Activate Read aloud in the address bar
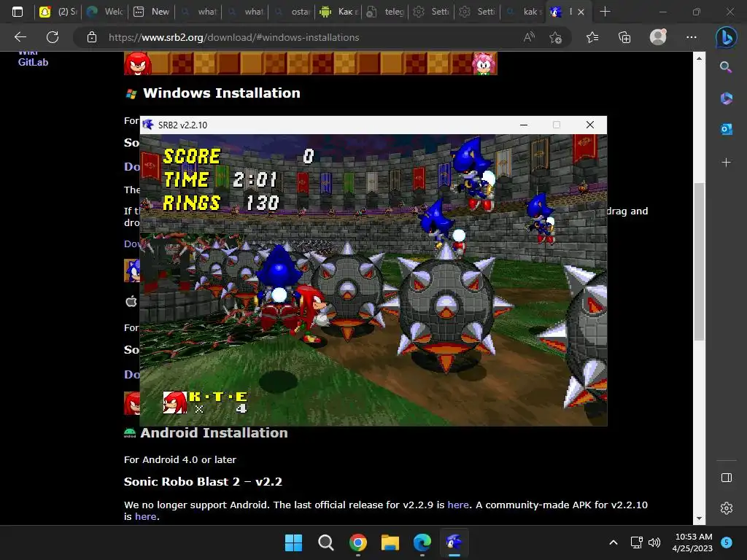This screenshot has height=560, width=747. (x=529, y=37)
